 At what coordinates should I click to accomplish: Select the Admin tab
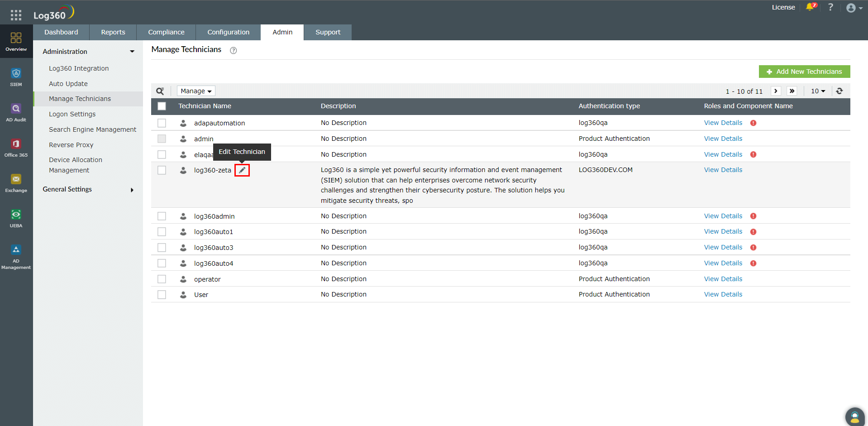tap(282, 32)
